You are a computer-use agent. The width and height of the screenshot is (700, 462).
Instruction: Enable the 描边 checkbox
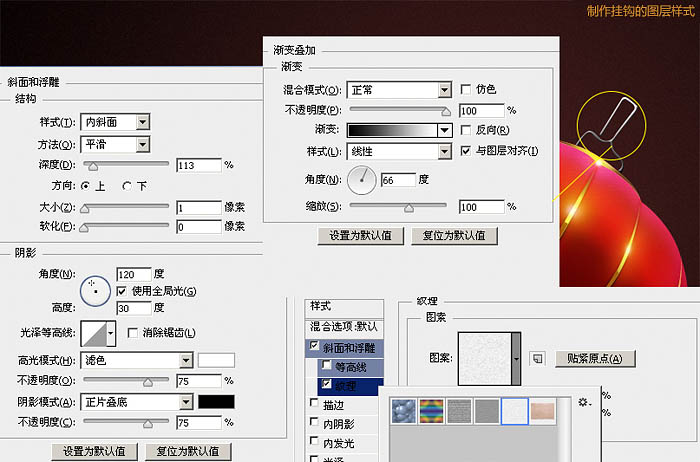(314, 403)
